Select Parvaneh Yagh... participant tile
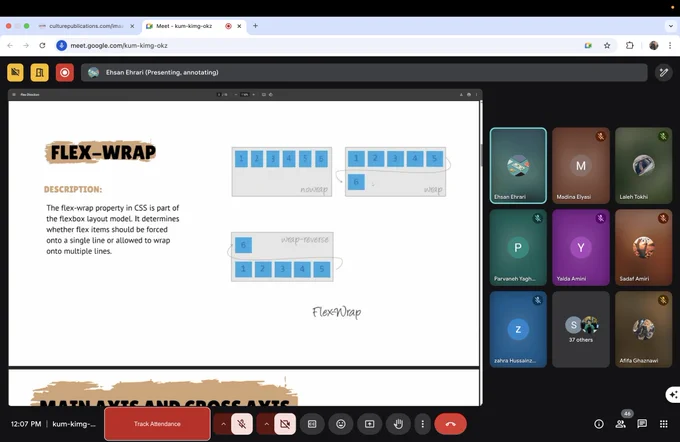The width and height of the screenshot is (680, 442). [518, 247]
